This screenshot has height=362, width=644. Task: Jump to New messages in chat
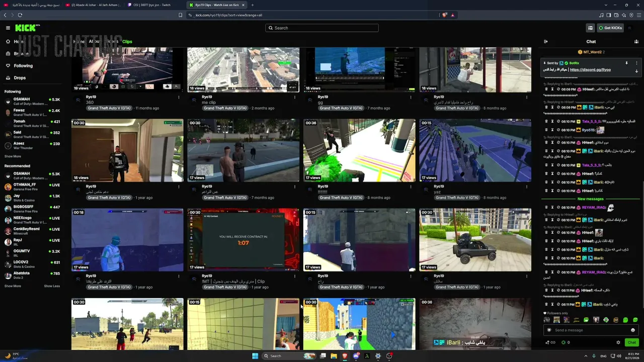pos(591,199)
